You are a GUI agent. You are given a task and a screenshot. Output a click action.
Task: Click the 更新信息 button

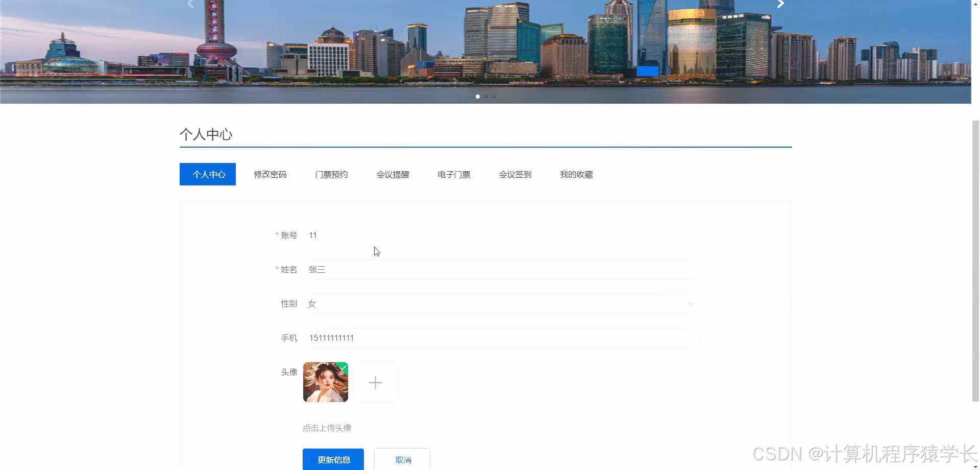coord(333,459)
